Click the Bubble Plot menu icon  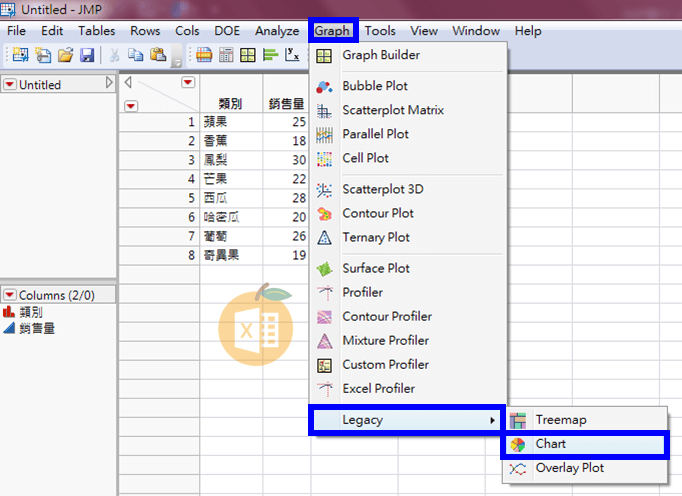(x=324, y=87)
